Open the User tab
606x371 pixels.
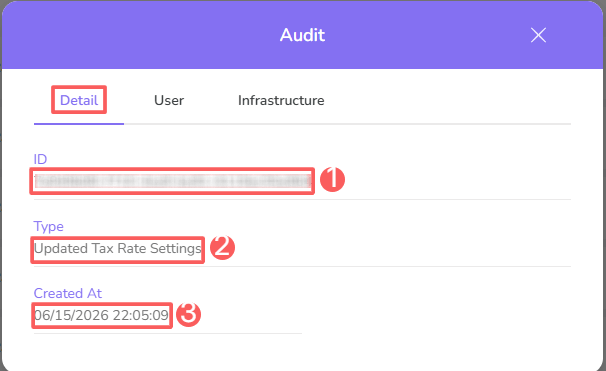[x=169, y=100]
